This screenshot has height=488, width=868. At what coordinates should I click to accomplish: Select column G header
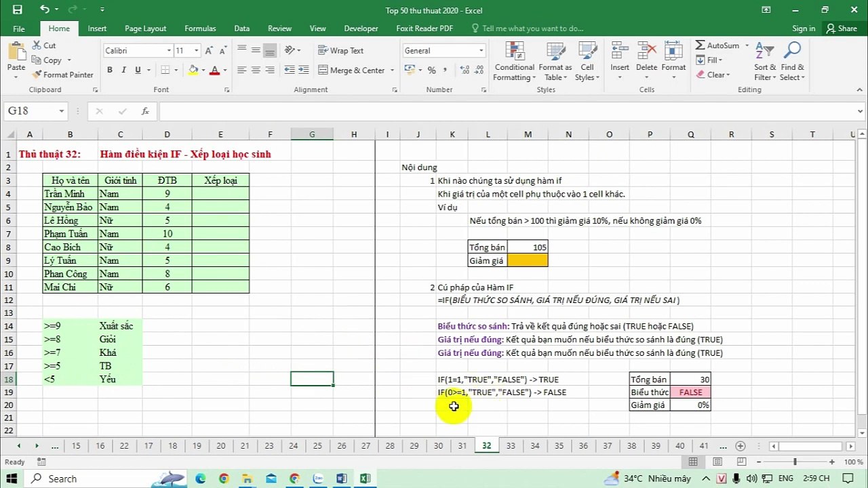312,134
